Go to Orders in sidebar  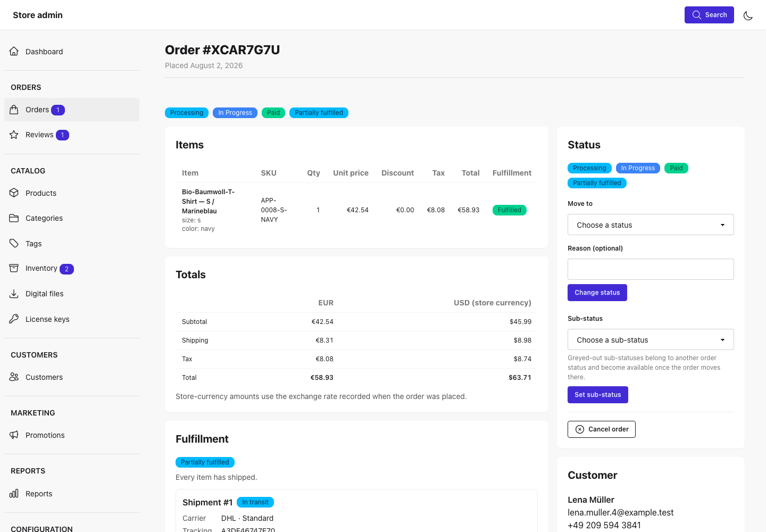pos(72,110)
